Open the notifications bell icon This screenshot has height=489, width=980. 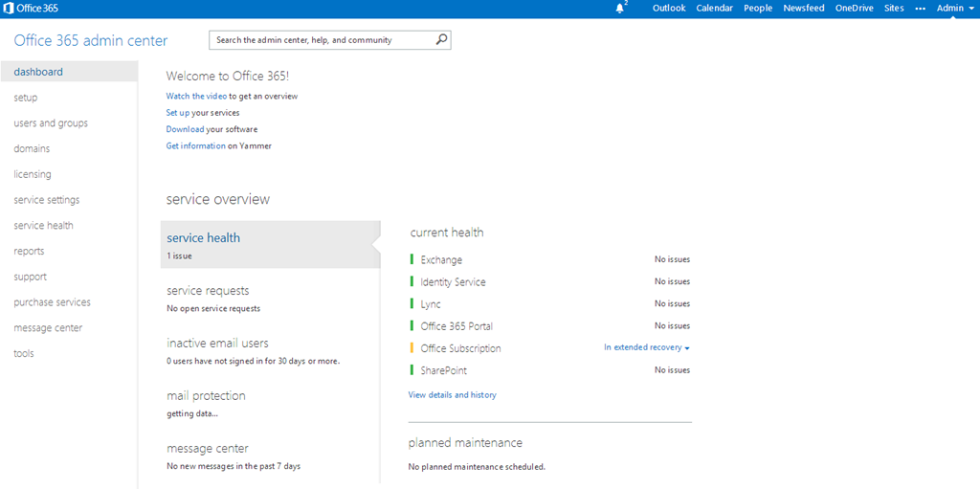(x=620, y=8)
